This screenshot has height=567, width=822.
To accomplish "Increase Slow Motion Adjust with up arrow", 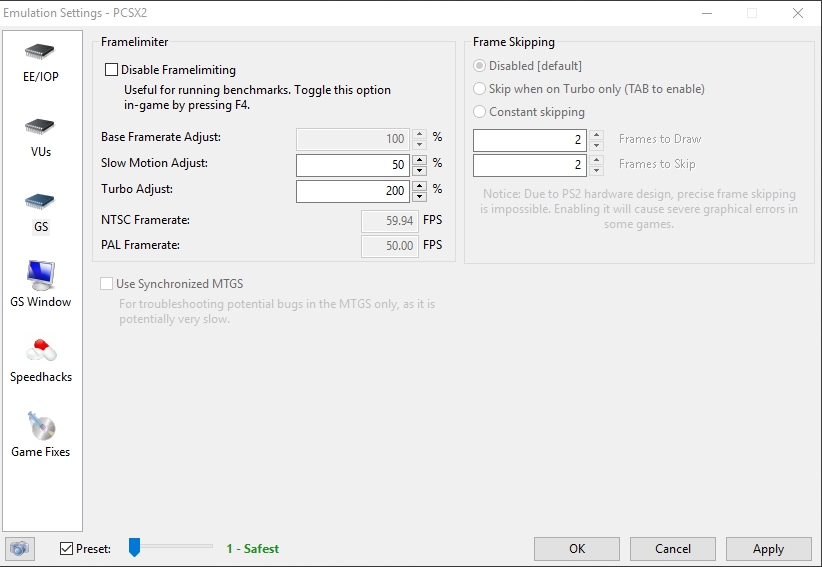I will click(x=419, y=160).
